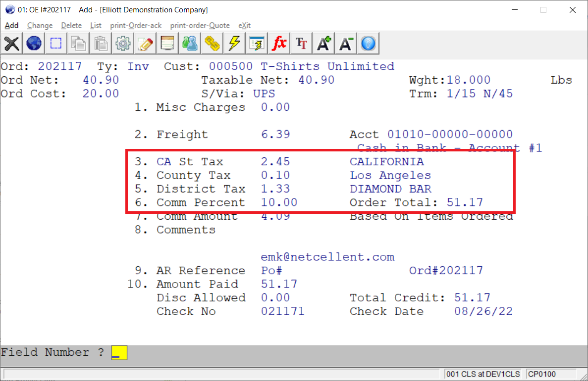Click the status bar entry 001 CLS at DEV1CLS
588x381 pixels.
(483, 374)
